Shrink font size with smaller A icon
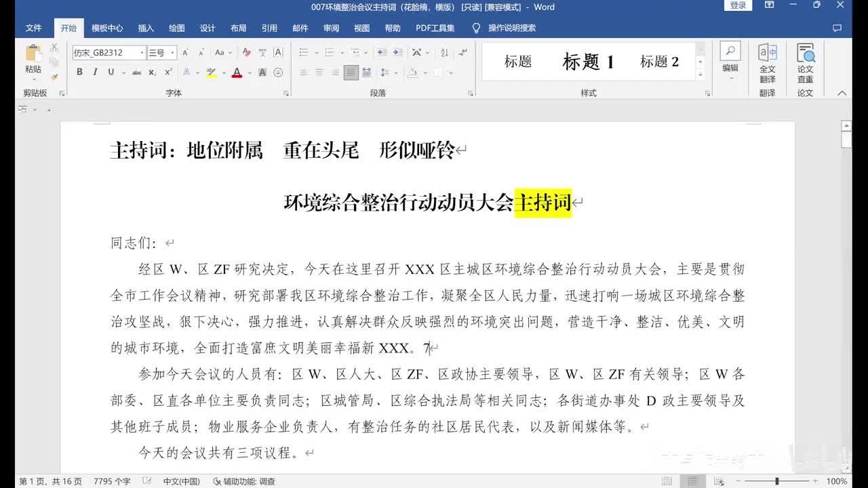This screenshot has height=488, width=868. point(201,52)
